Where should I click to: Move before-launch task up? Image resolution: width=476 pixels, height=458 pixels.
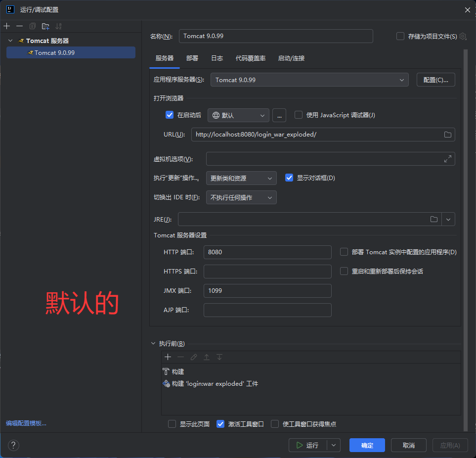(x=207, y=357)
